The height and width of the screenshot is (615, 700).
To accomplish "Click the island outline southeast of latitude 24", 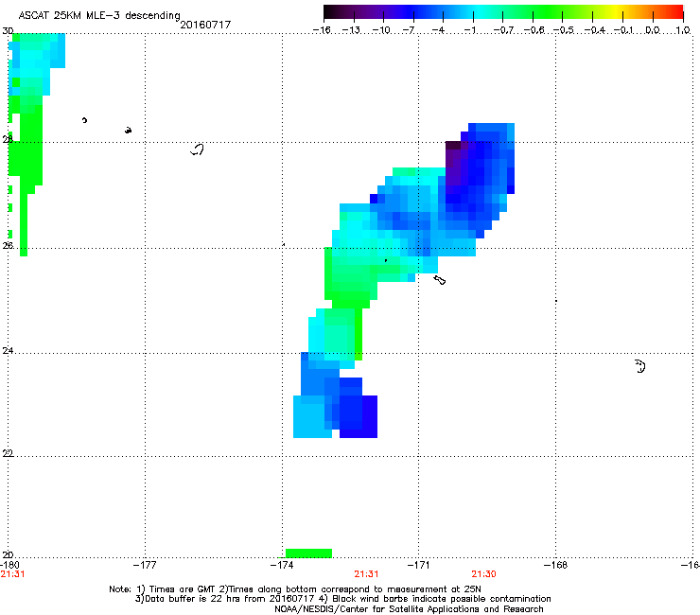I will (640, 366).
